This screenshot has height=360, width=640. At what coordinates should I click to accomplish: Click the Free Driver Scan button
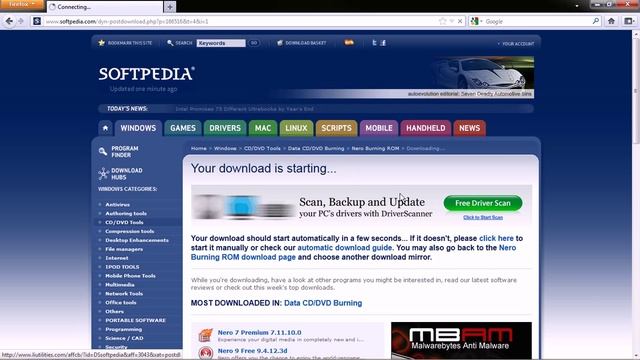click(x=483, y=203)
